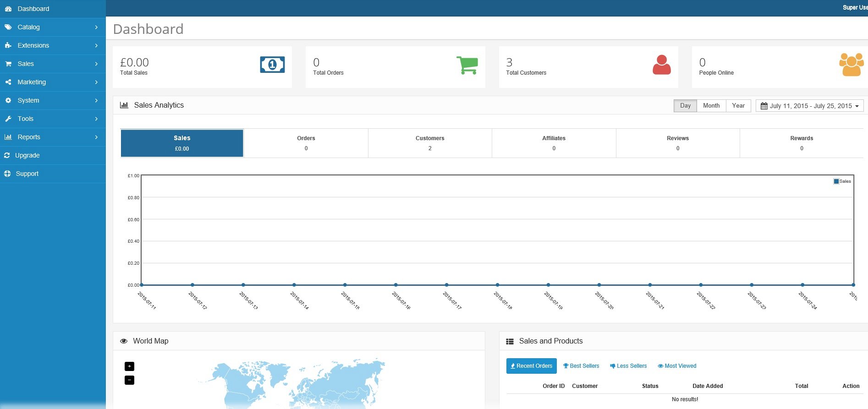Open the Upgrade link in sidebar
The image size is (868, 409).
click(x=27, y=155)
